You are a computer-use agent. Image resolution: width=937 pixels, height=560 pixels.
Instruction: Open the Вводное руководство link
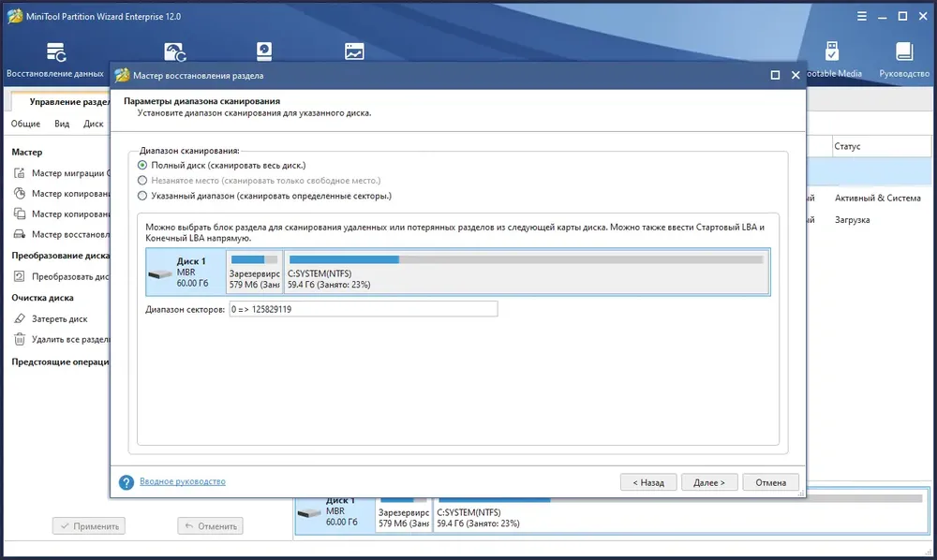click(183, 481)
